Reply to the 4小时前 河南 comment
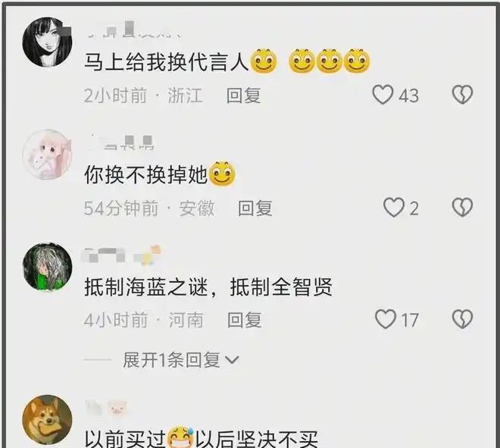 click(x=245, y=320)
